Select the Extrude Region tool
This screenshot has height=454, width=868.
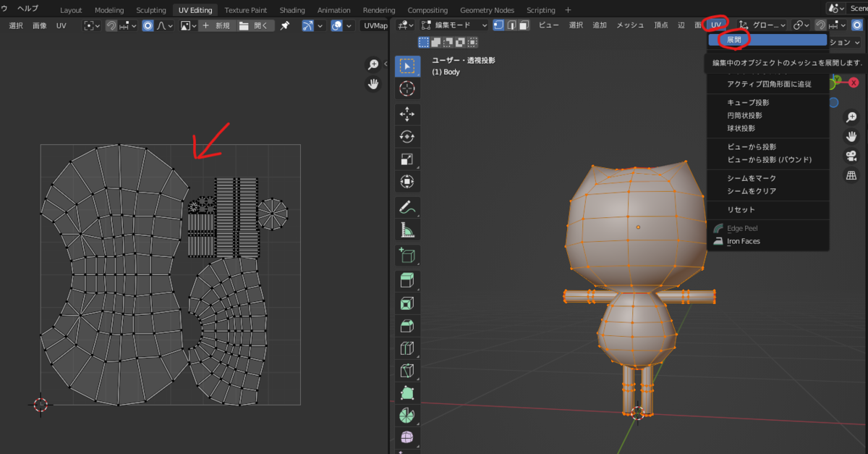[x=407, y=279]
